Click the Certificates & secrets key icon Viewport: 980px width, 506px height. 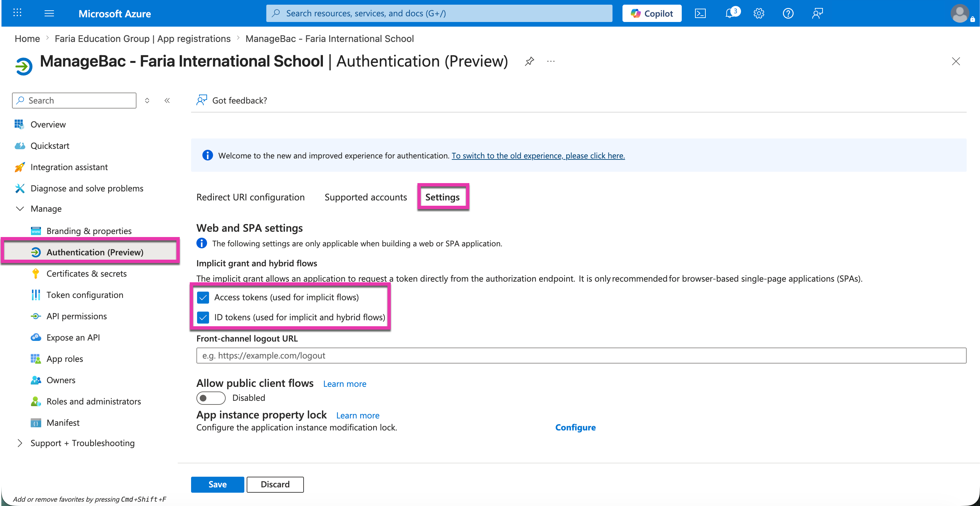tap(36, 274)
